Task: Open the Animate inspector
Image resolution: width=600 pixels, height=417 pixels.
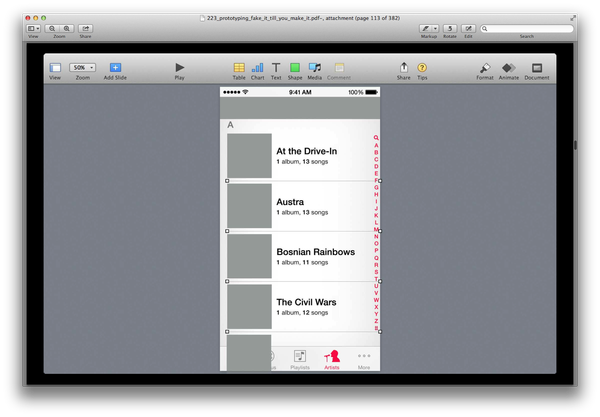Action: pyautogui.click(x=509, y=68)
